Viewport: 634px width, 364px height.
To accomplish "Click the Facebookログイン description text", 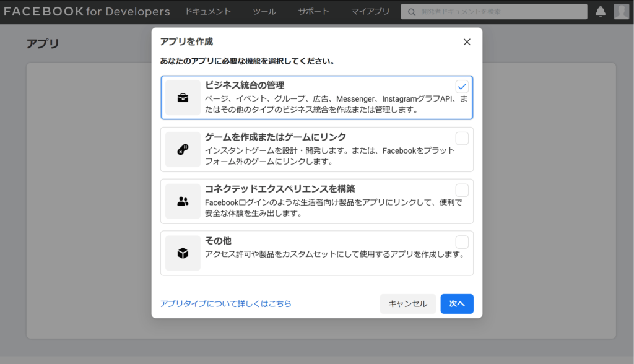I will [333, 207].
